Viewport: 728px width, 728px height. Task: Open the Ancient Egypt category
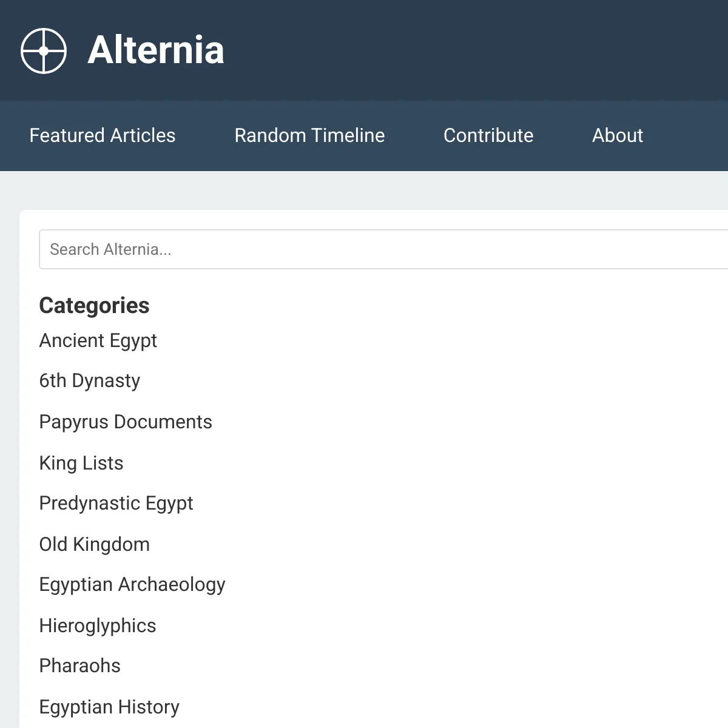98,341
